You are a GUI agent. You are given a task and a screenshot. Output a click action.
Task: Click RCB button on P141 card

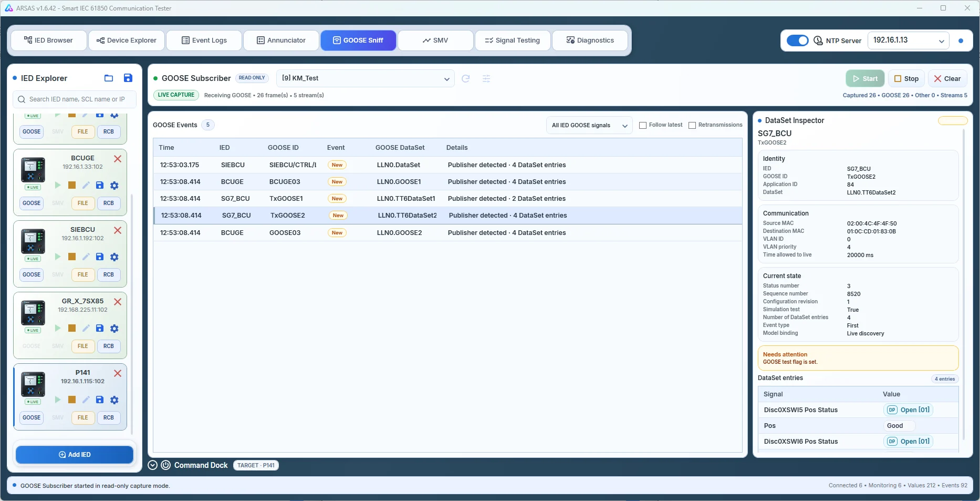point(109,418)
